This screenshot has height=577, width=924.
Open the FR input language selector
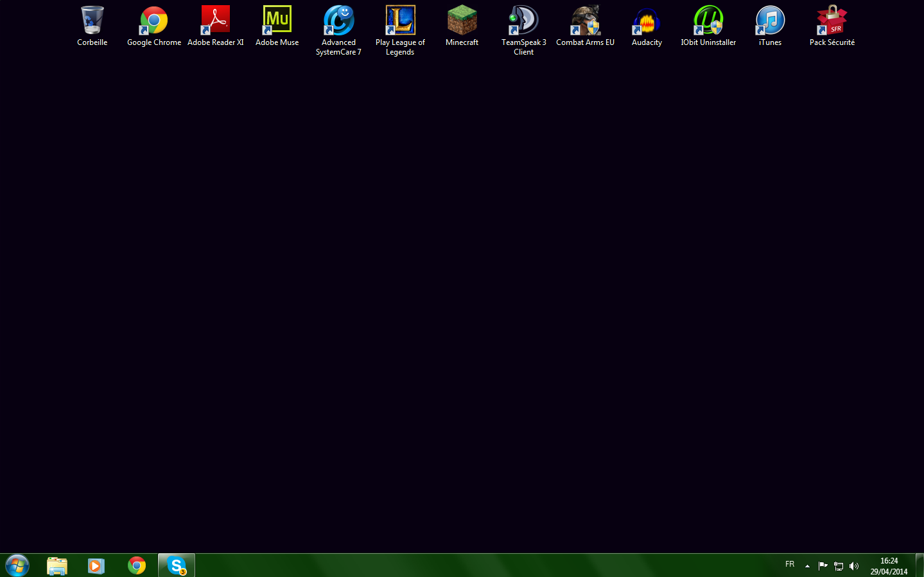pos(790,564)
